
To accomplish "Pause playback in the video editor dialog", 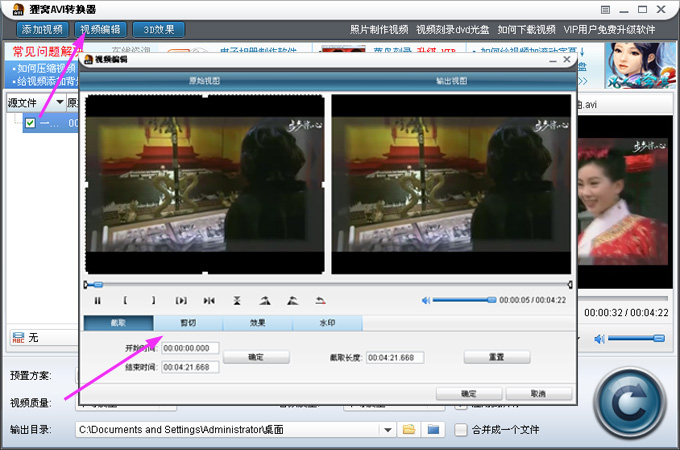I will click(x=98, y=300).
